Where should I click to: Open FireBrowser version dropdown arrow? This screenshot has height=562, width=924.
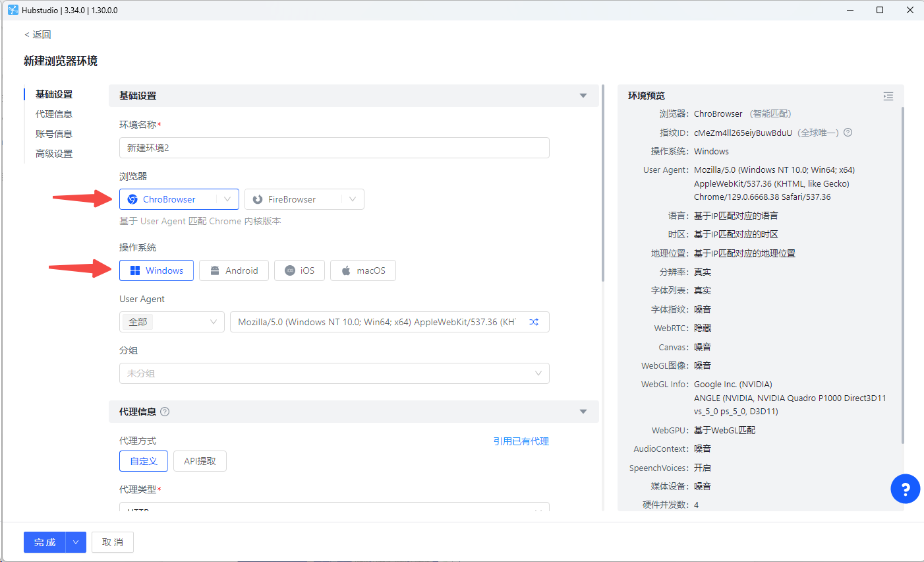tap(353, 199)
